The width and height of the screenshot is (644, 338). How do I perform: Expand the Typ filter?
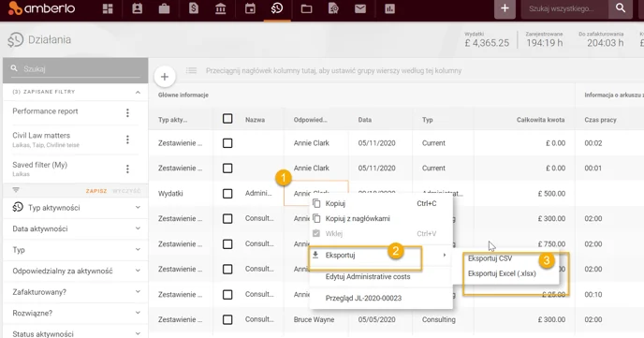[x=138, y=249]
